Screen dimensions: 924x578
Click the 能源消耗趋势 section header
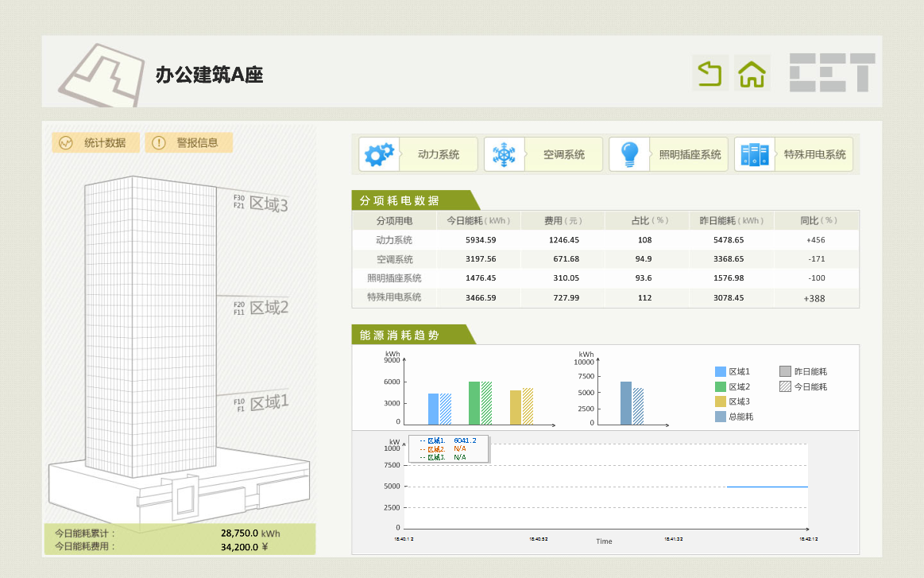412,335
